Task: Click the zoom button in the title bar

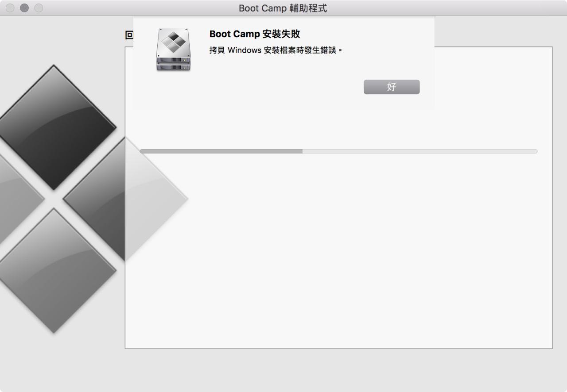Action: (39, 8)
